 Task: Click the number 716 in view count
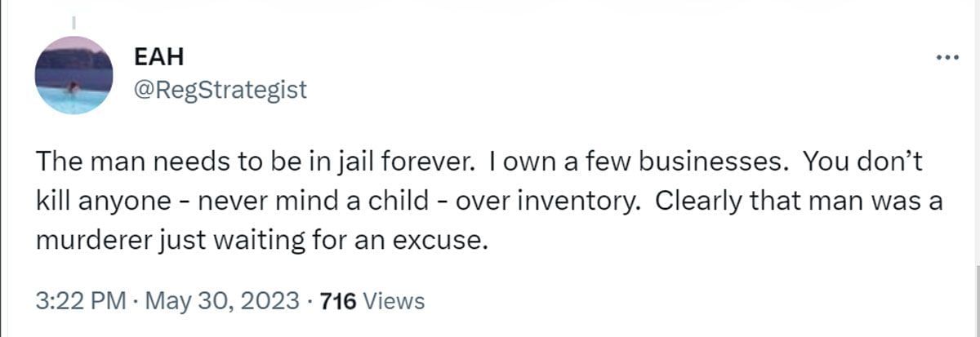point(339,301)
